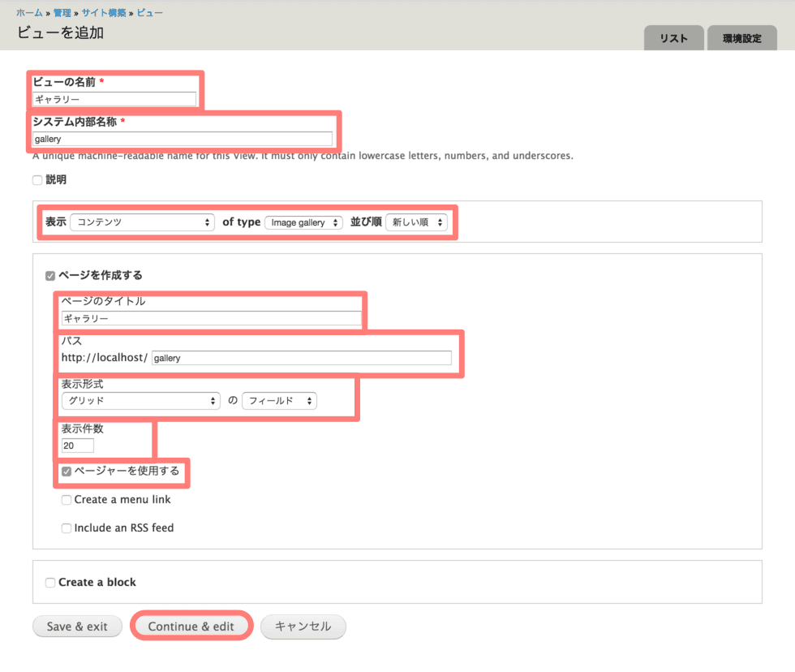Switch to the リスト tab

673,38
